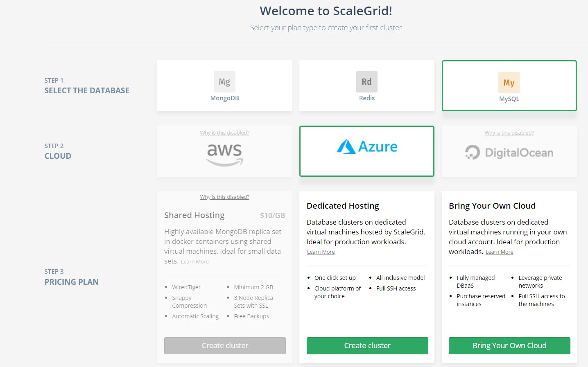This screenshot has width=588, height=367.
Task: Choose the AWS cloud logo
Action: [x=224, y=155]
